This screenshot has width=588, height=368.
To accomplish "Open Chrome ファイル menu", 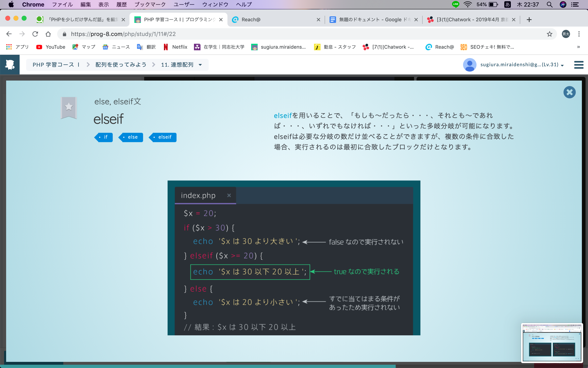I will click(62, 4).
